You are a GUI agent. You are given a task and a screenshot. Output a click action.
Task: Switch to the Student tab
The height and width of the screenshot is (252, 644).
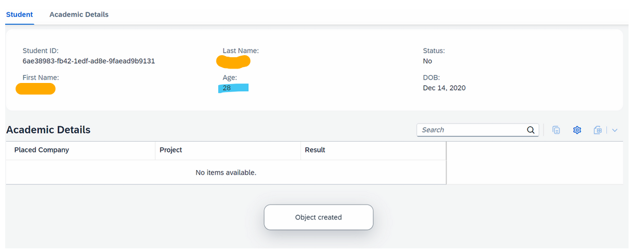tap(20, 14)
